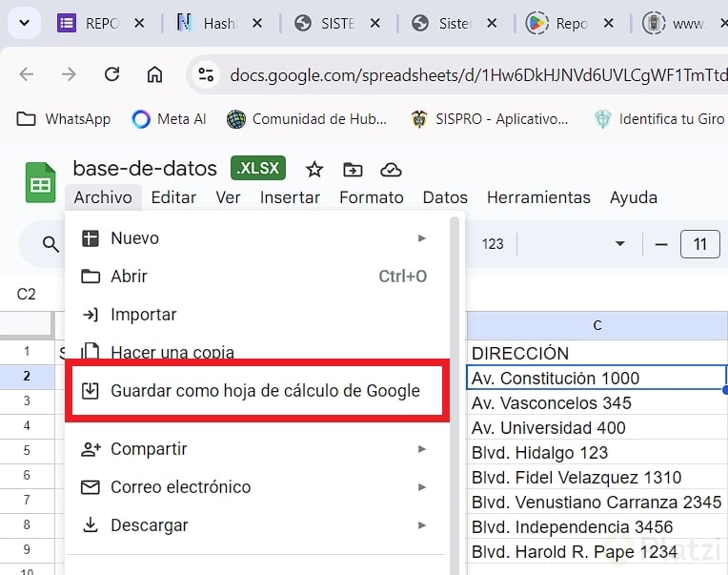This screenshot has height=575, width=728.
Task: Click the search magnifier in toolbar
Action: point(51,244)
